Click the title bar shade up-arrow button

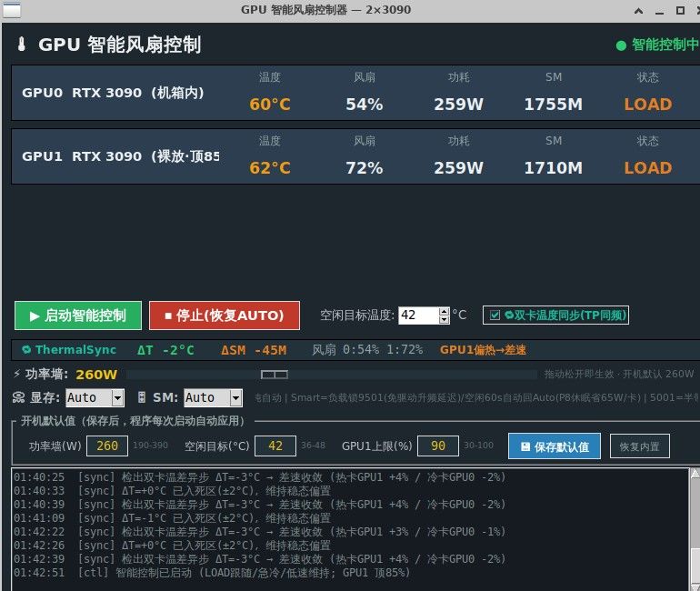point(639,10)
